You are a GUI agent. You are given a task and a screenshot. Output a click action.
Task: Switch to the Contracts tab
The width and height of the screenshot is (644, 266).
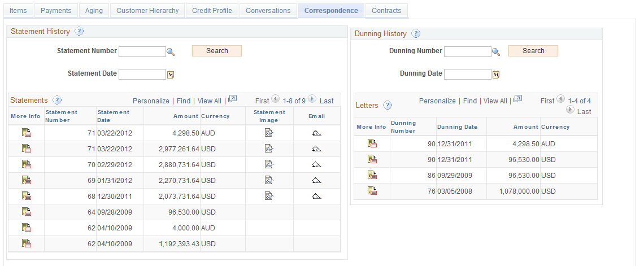tap(386, 11)
